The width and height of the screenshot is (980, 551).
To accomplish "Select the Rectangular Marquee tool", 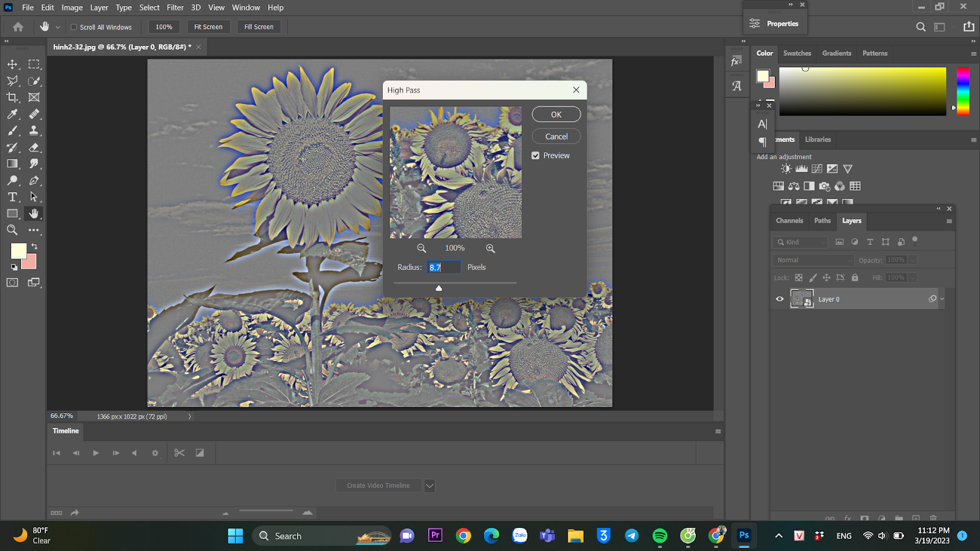I will (34, 64).
